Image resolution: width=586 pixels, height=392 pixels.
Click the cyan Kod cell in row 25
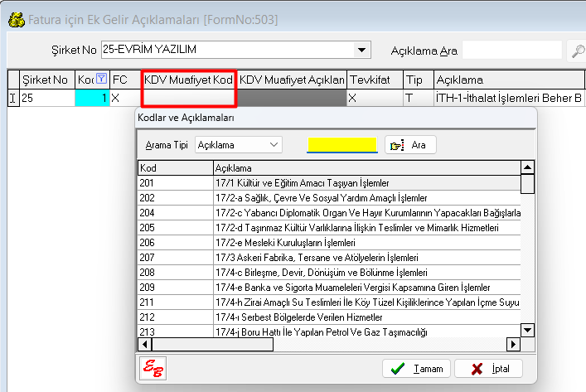(92, 98)
